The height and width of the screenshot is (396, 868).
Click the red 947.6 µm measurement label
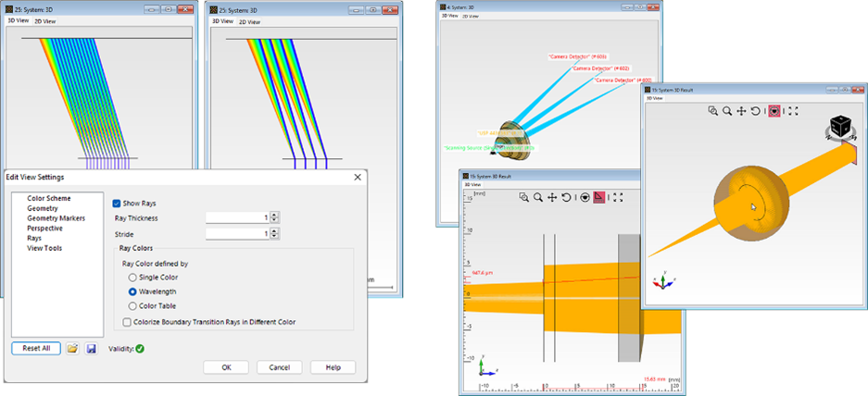point(482,273)
